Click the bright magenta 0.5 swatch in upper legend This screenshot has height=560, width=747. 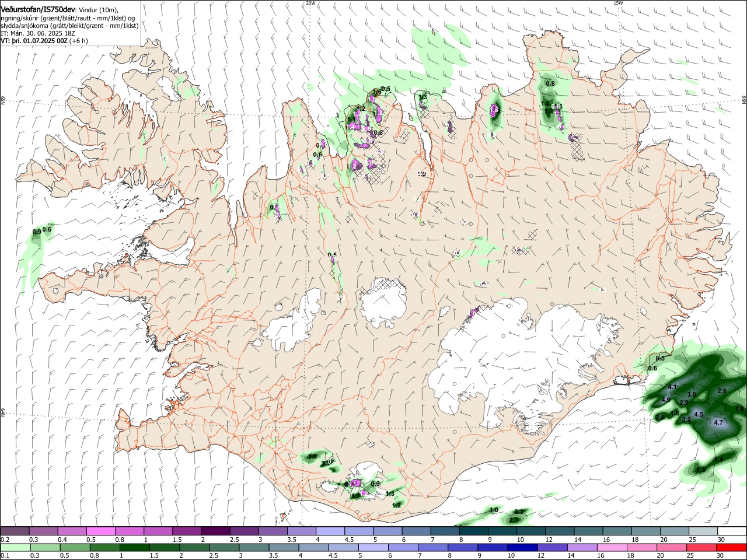coord(100,531)
